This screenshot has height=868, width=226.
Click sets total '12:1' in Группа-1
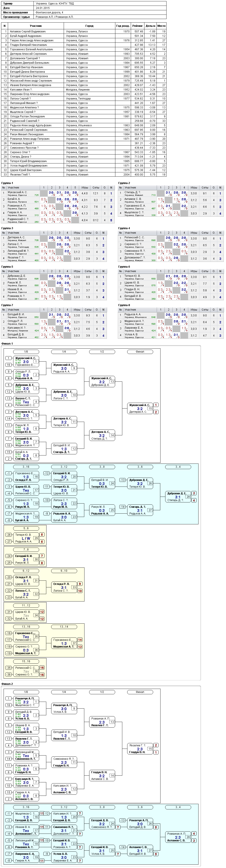coord(96,193)
